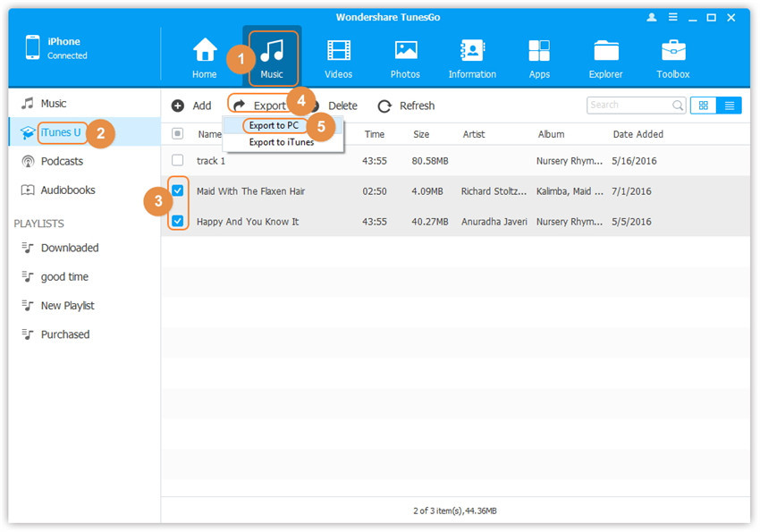Switch to the Music tab
The width and height of the screenshot is (760, 532).
[x=272, y=57]
